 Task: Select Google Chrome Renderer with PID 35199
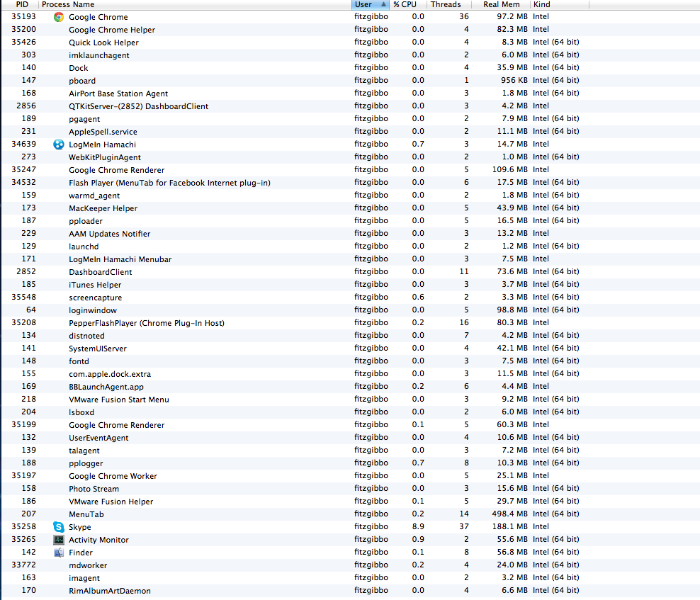(x=350, y=425)
